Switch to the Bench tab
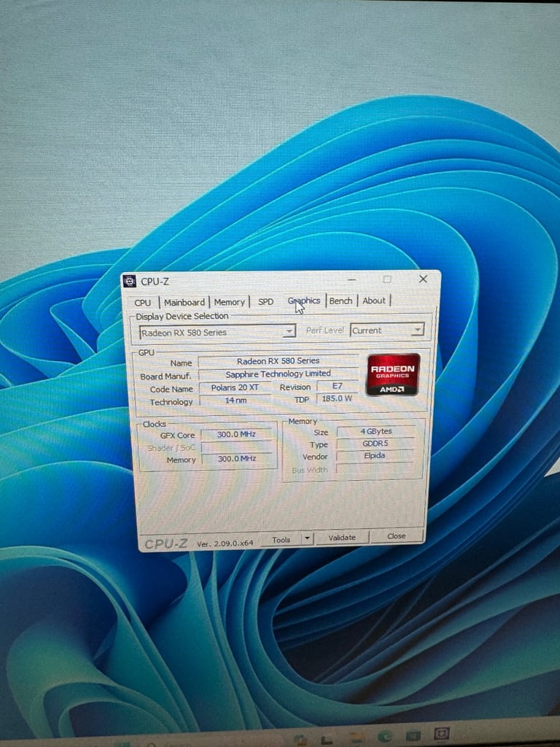The image size is (560, 747). tap(341, 301)
